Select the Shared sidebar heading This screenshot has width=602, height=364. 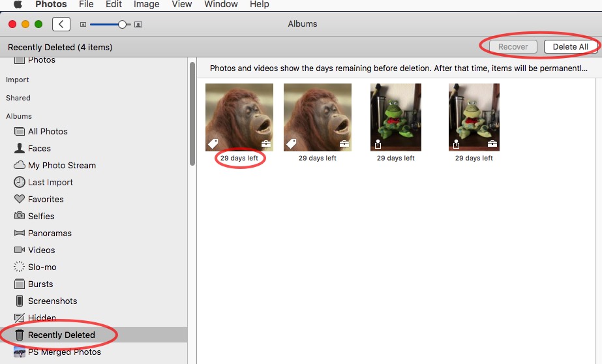pos(18,98)
